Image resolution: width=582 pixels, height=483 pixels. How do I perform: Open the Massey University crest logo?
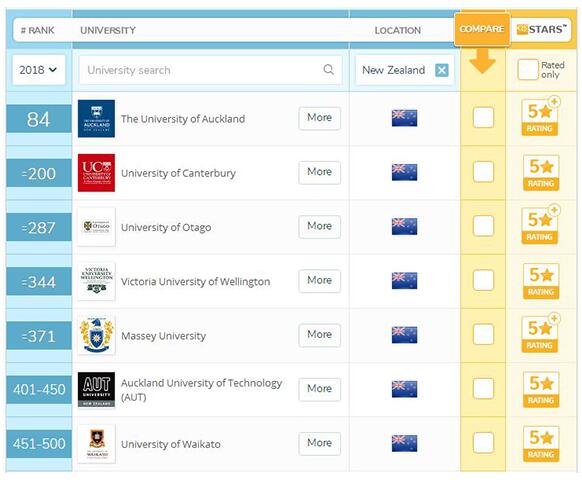97,335
